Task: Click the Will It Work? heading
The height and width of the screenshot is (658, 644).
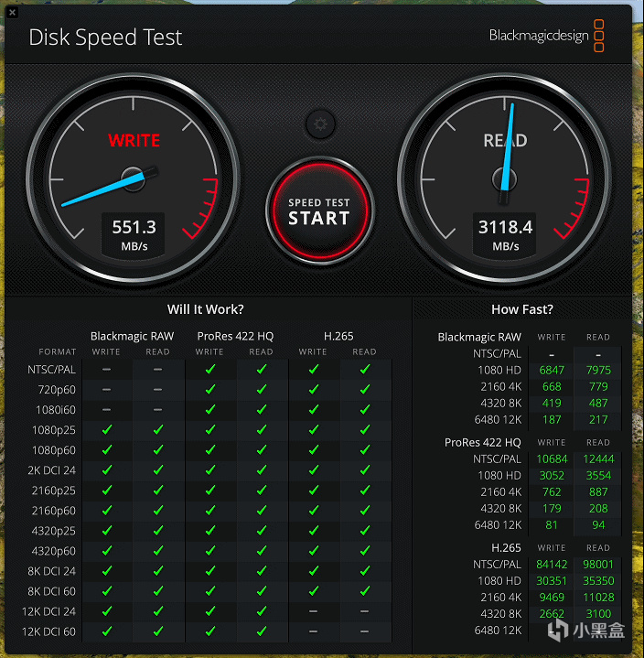Action: 206,309
